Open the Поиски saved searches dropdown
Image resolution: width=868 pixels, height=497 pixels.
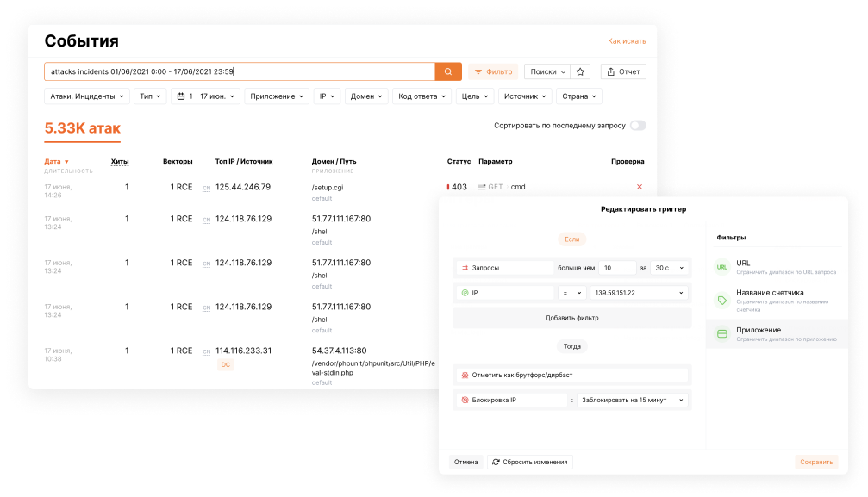pos(547,72)
